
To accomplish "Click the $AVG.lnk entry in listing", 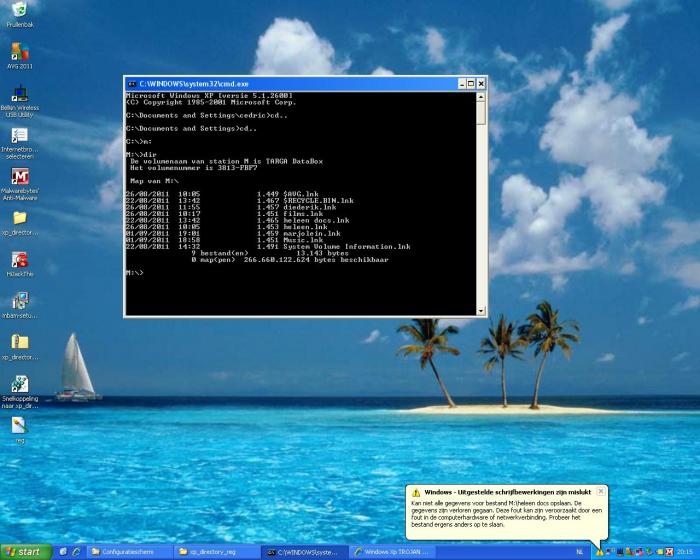I will pos(301,194).
